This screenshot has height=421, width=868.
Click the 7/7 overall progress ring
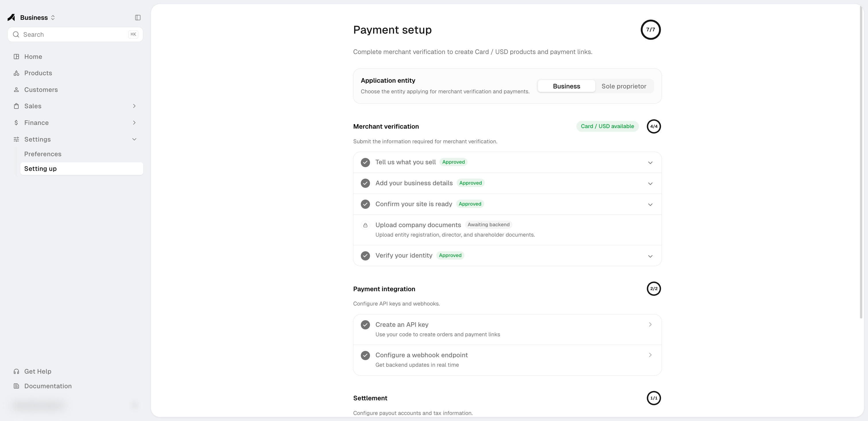coord(650,30)
